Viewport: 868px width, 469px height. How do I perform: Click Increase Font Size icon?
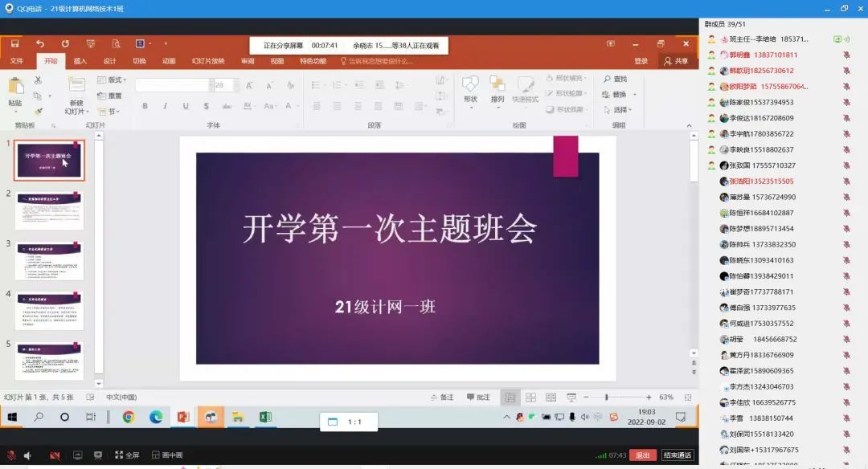click(x=249, y=85)
